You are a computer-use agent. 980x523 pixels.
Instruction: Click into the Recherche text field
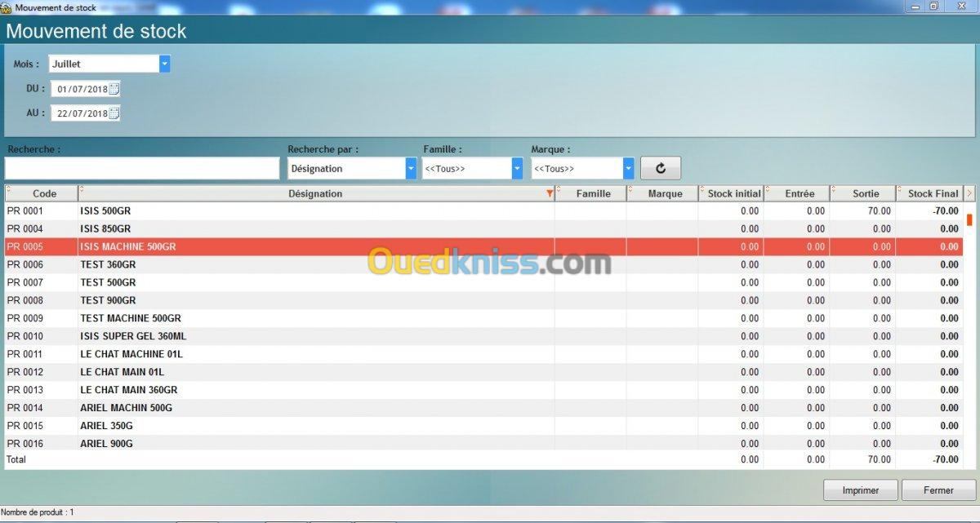(x=142, y=168)
